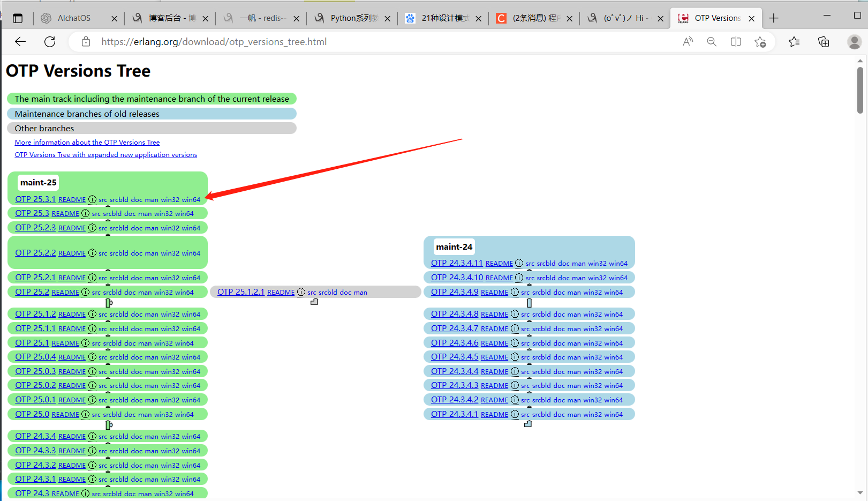
Task: Show info icon for OTP 25.3
Action: [85, 213]
